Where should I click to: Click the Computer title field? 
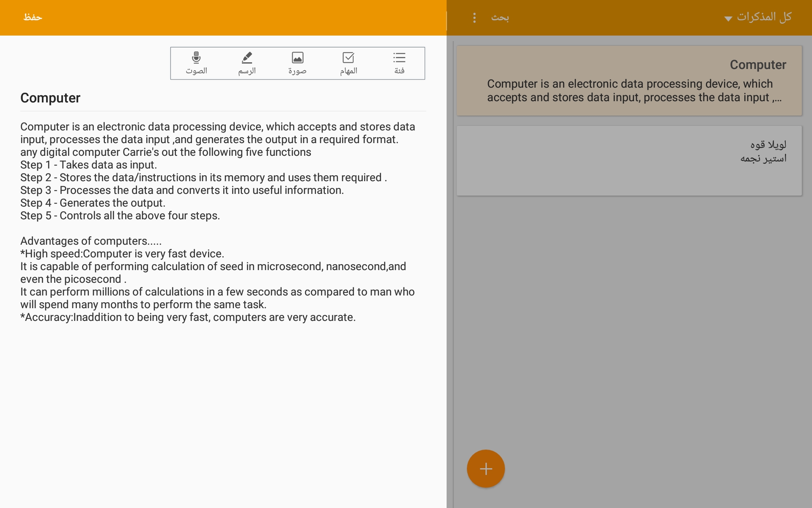coord(50,98)
